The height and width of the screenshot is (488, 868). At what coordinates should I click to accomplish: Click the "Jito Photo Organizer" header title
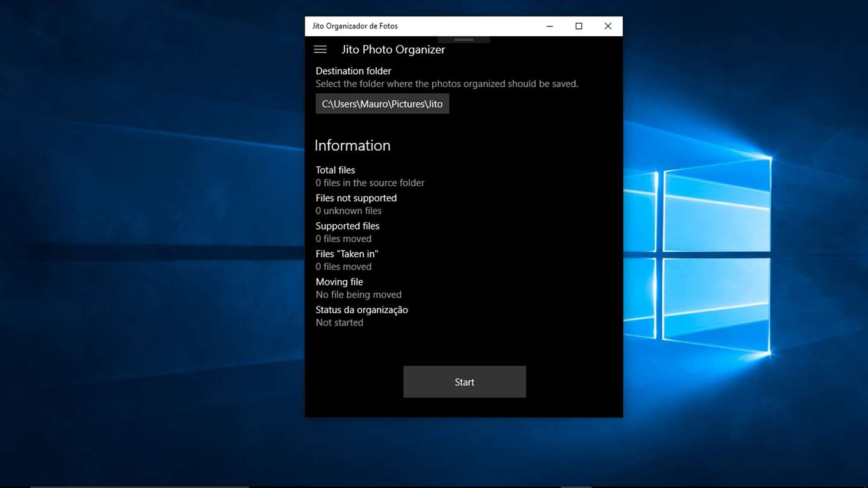393,49
